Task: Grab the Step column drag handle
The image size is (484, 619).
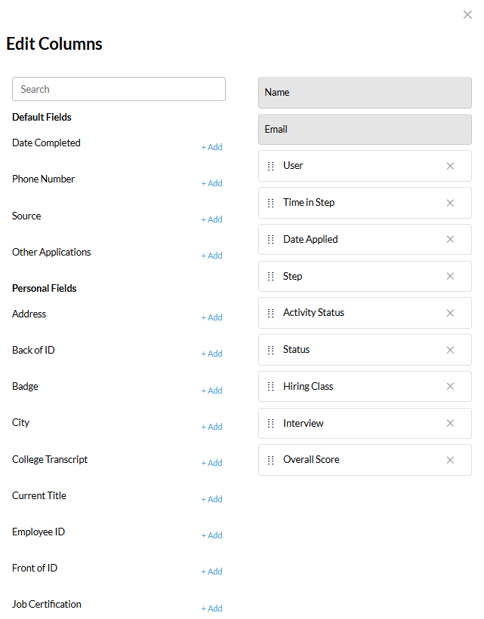Action: click(x=270, y=276)
